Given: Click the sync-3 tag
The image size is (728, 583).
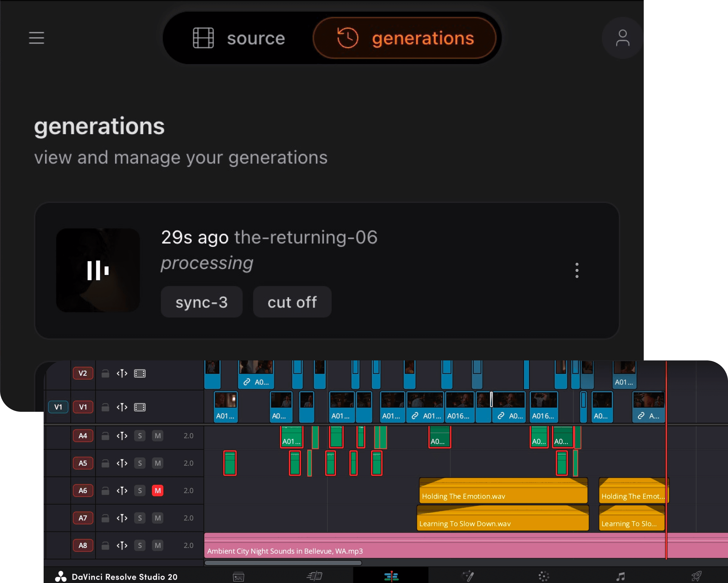Looking at the screenshot, I should tap(202, 302).
